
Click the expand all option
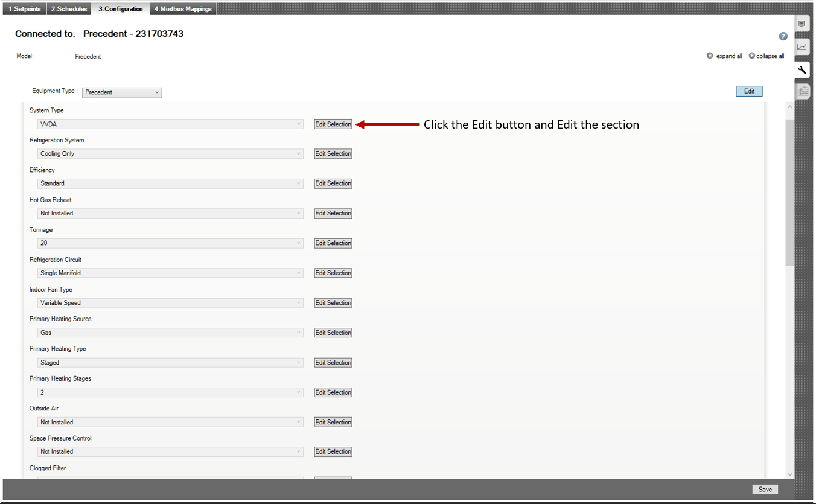coord(724,56)
